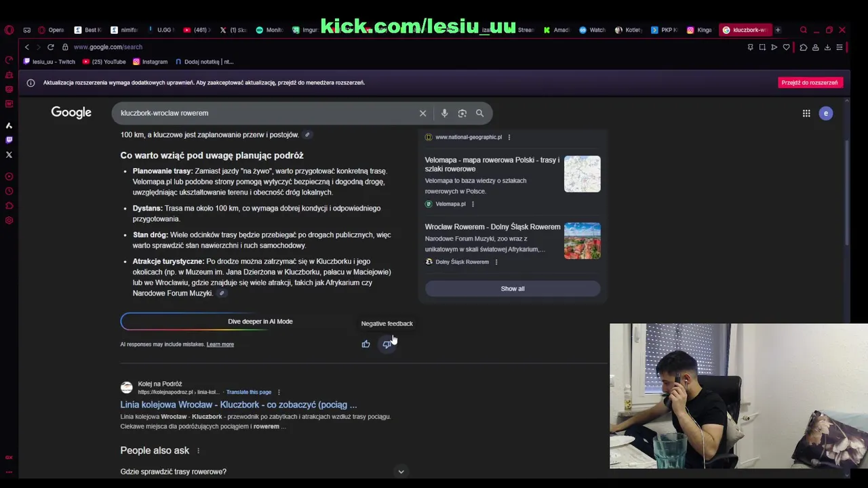The height and width of the screenshot is (488, 868).
Task: Switch to the Imgur tab
Action: point(306,30)
